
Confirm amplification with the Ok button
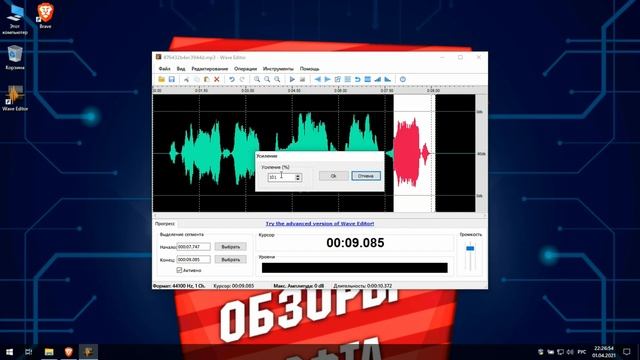[x=333, y=176]
